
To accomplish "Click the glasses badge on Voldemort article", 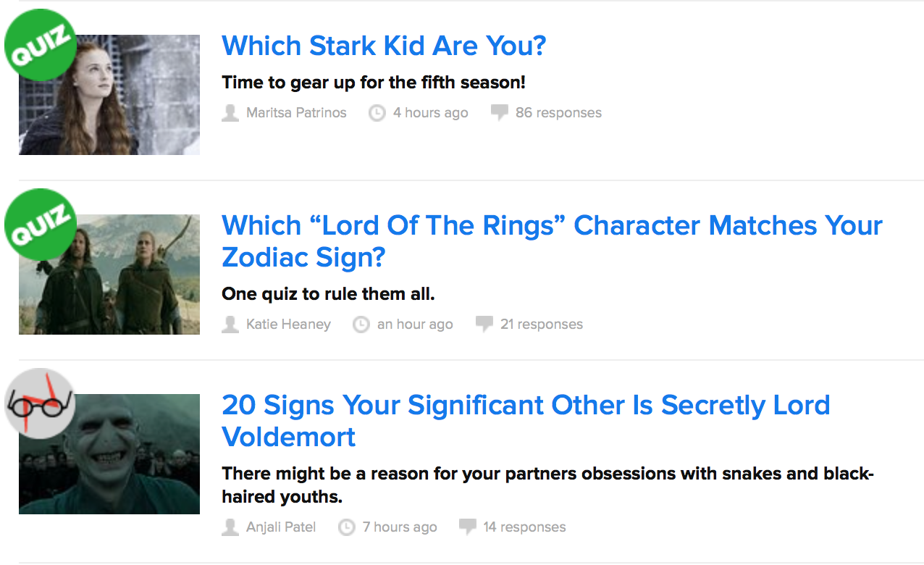I will pyautogui.click(x=40, y=403).
